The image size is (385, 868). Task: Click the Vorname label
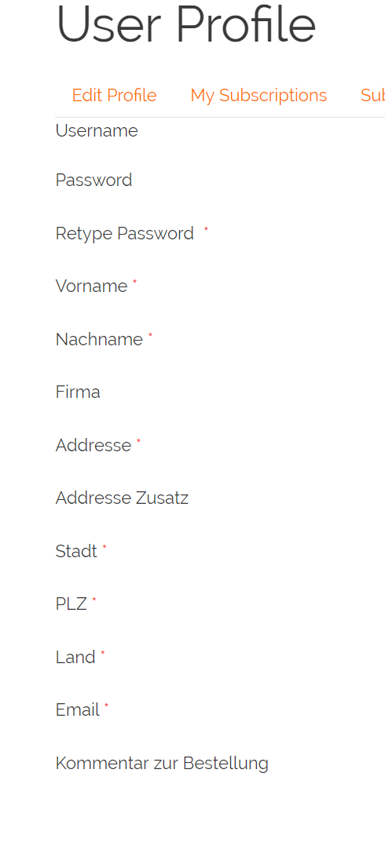tap(91, 286)
